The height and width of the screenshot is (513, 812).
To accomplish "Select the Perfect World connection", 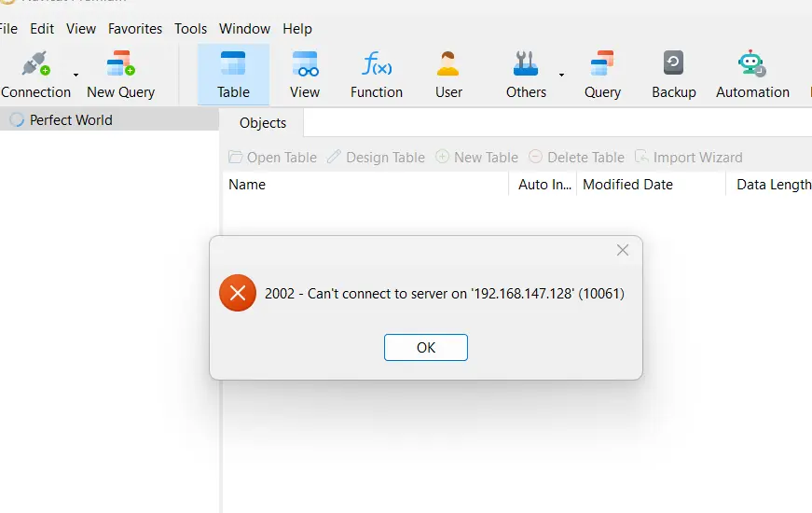I will (109, 119).
